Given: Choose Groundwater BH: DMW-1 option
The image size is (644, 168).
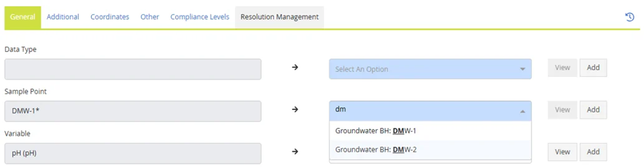Looking at the screenshot, I should click(x=376, y=131).
